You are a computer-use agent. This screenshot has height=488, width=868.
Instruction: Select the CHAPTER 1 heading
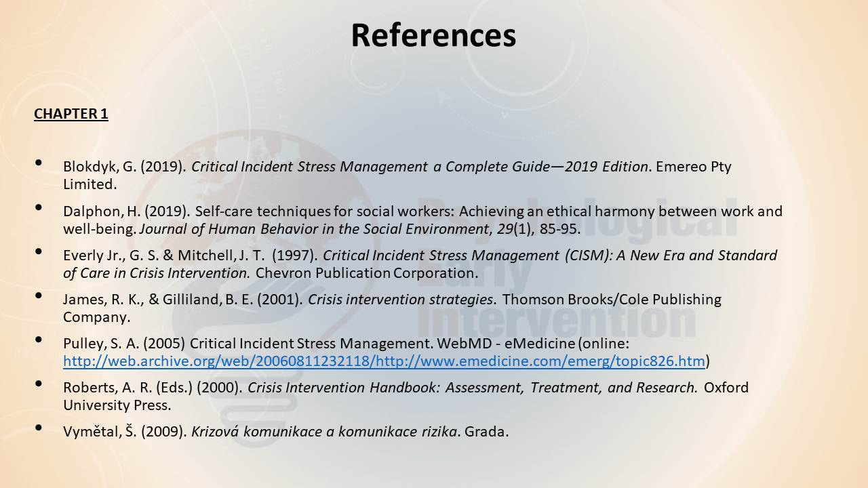coord(71,114)
